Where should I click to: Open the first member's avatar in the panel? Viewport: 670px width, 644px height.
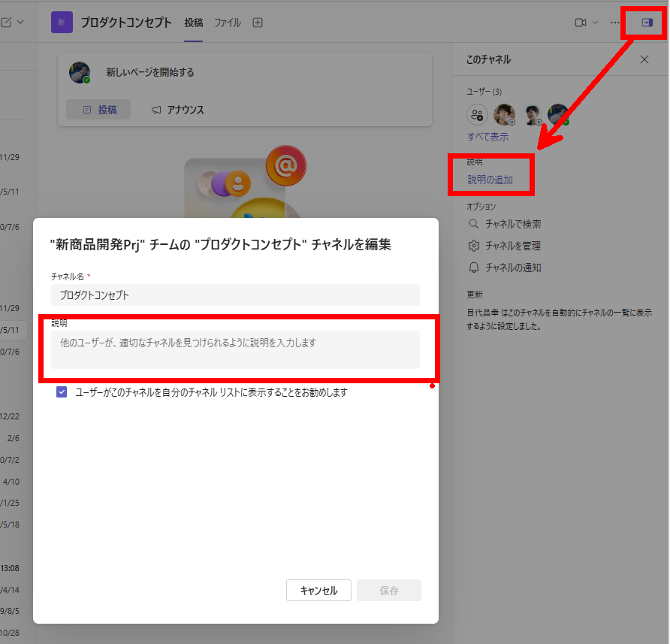click(504, 115)
